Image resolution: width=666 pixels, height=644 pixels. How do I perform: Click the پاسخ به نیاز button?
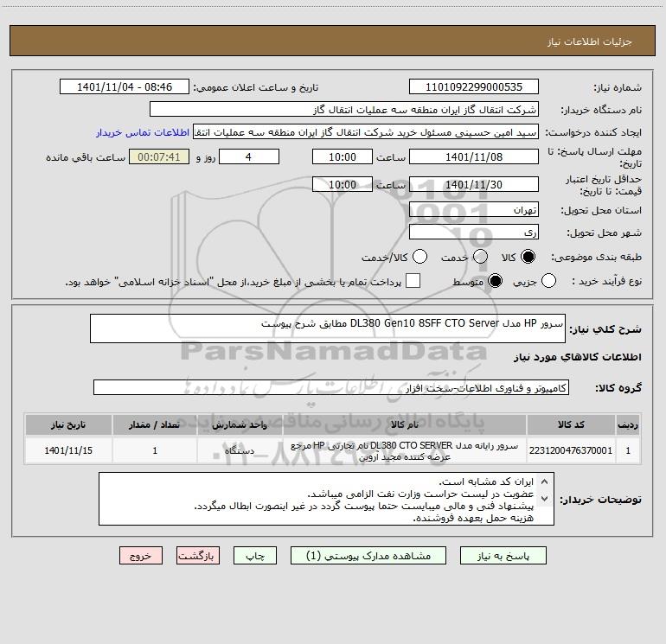(503, 556)
